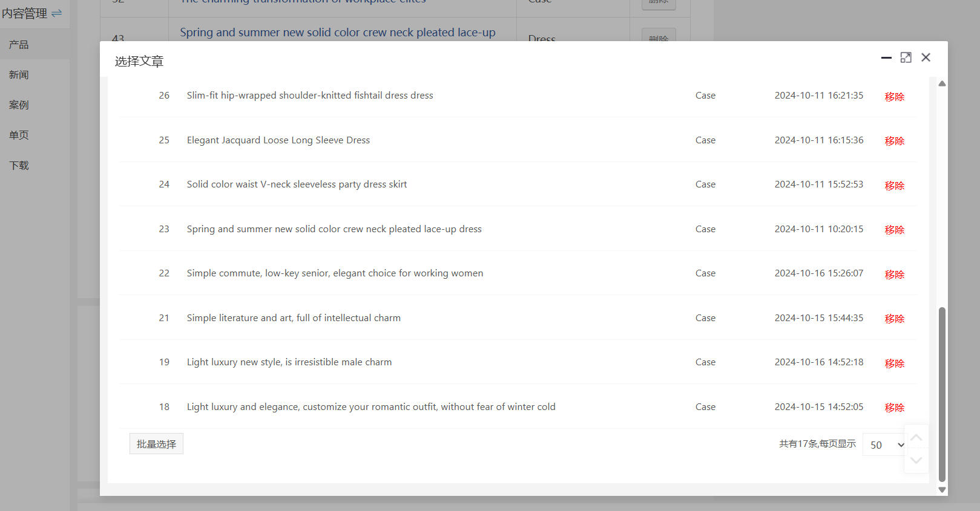Select dialog title 'Spring and summer new solid color crew neck pleated lace-up dress'
The width and height of the screenshot is (980, 511).
tap(334, 229)
